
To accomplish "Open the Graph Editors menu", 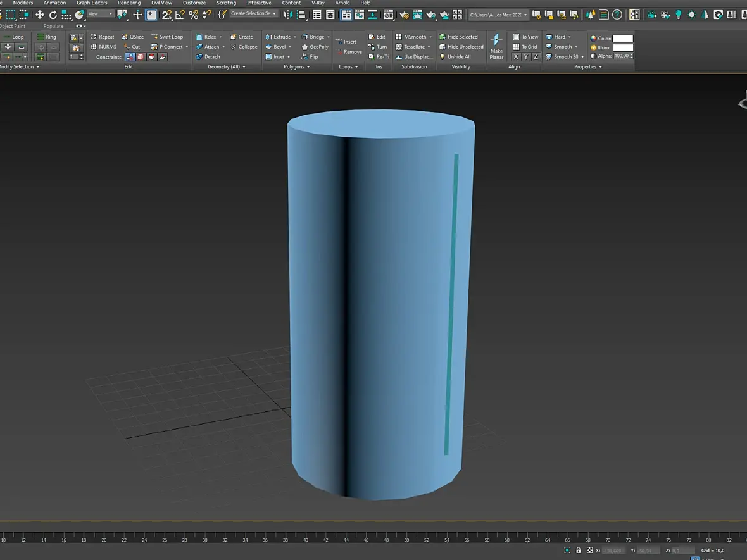I will point(92,3).
